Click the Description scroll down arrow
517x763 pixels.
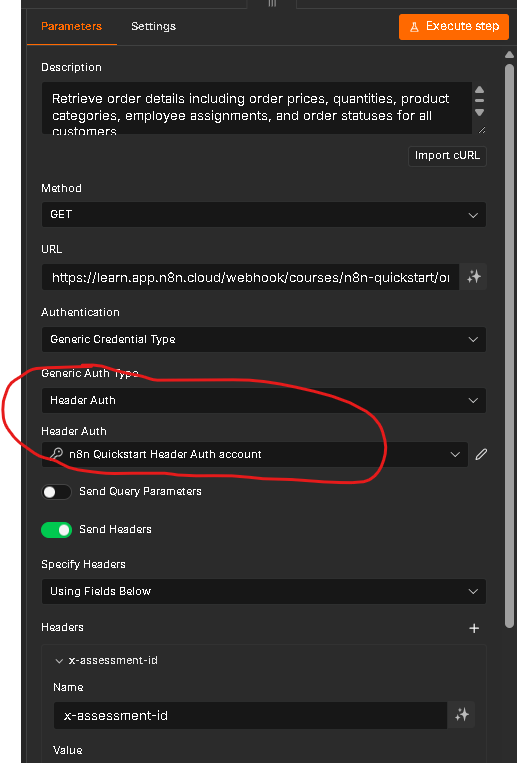click(x=480, y=112)
